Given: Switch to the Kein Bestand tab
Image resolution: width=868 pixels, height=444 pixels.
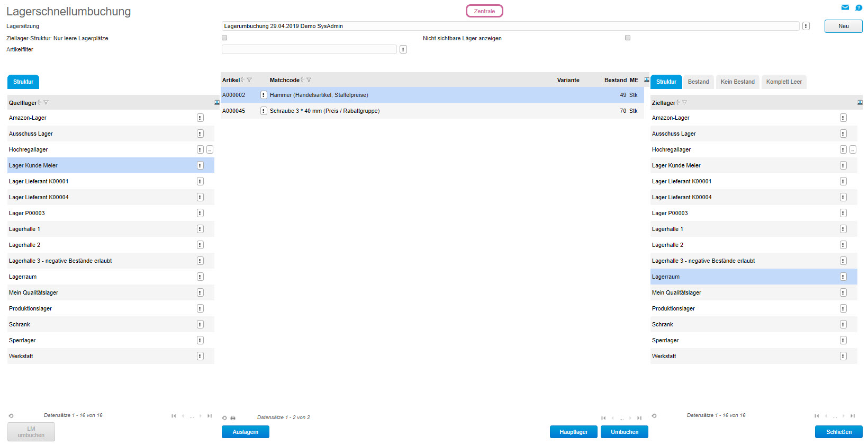Looking at the screenshot, I should tap(738, 82).
